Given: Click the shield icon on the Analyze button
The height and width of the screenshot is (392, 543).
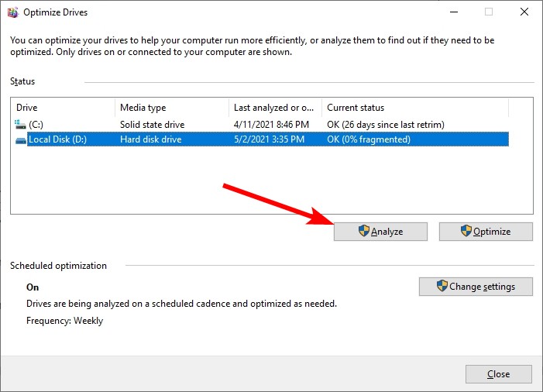Looking at the screenshot, I should tap(363, 231).
